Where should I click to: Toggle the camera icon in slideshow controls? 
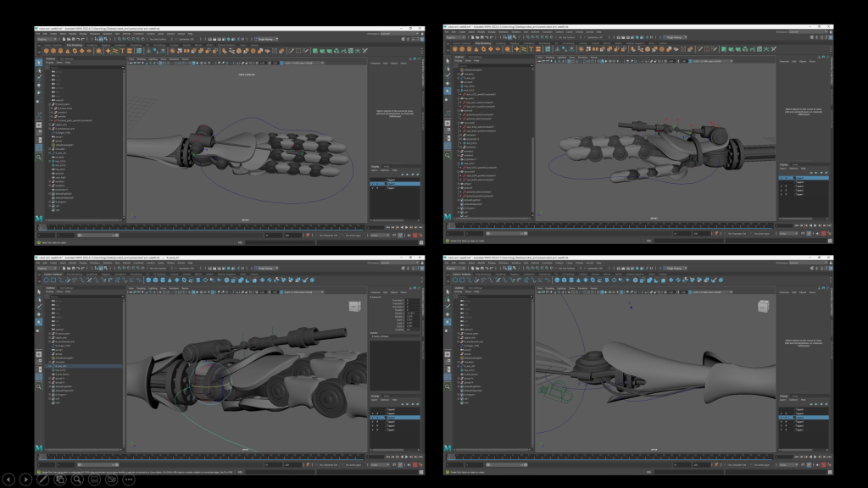point(112,480)
